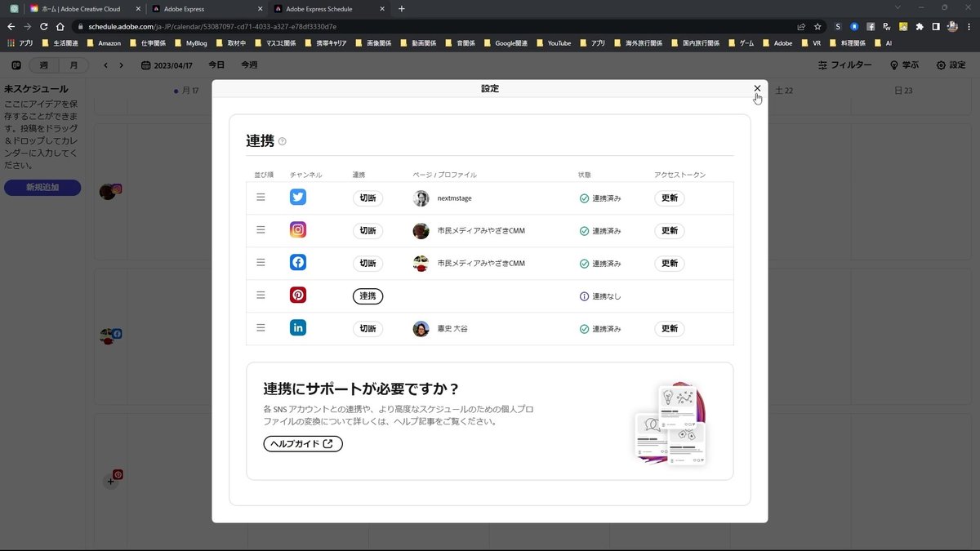Open a new browser tab
980x551 pixels.
[401, 9]
